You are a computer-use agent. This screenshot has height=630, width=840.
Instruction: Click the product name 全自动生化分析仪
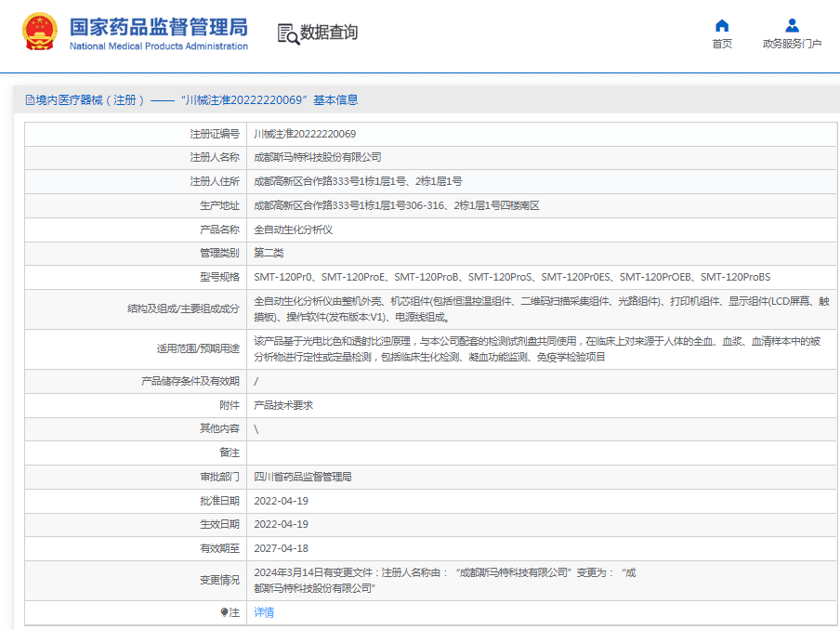[293, 229]
